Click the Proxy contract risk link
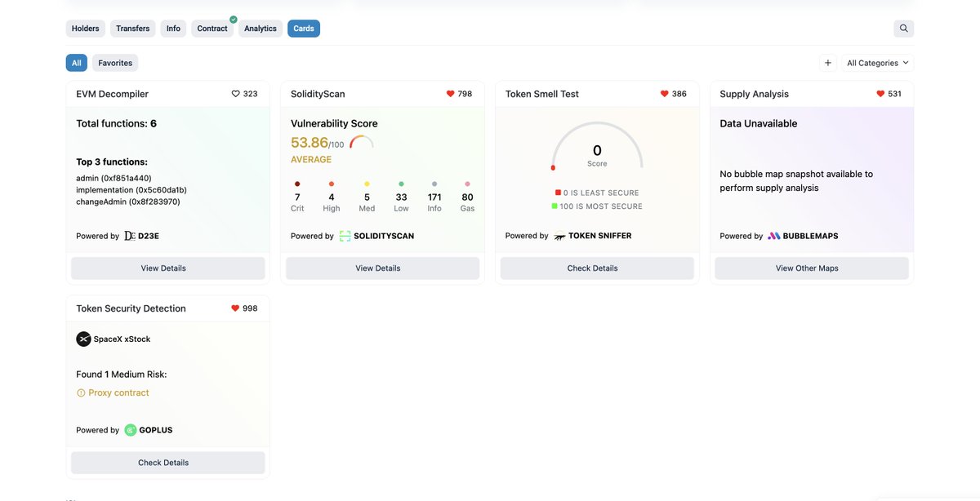 118,392
